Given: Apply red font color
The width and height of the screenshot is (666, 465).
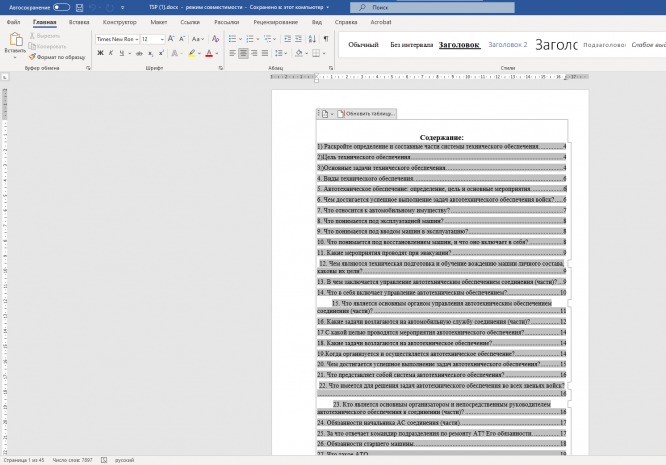Looking at the screenshot, I should (x=209, y=53).
